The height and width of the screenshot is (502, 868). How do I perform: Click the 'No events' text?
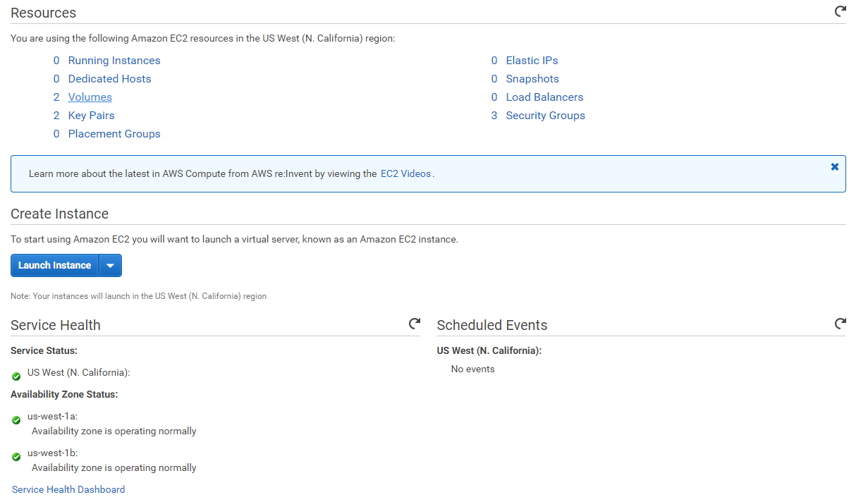pos(472,369)
